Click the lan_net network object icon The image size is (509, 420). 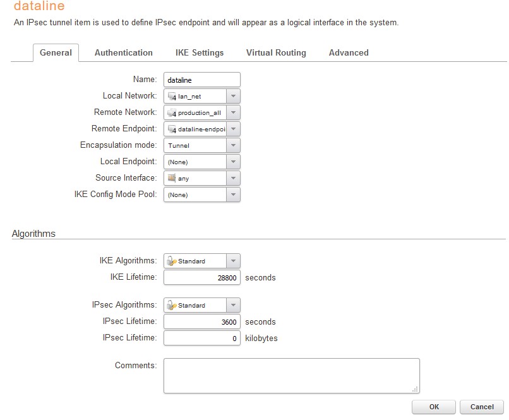click(x=172, y=97)
